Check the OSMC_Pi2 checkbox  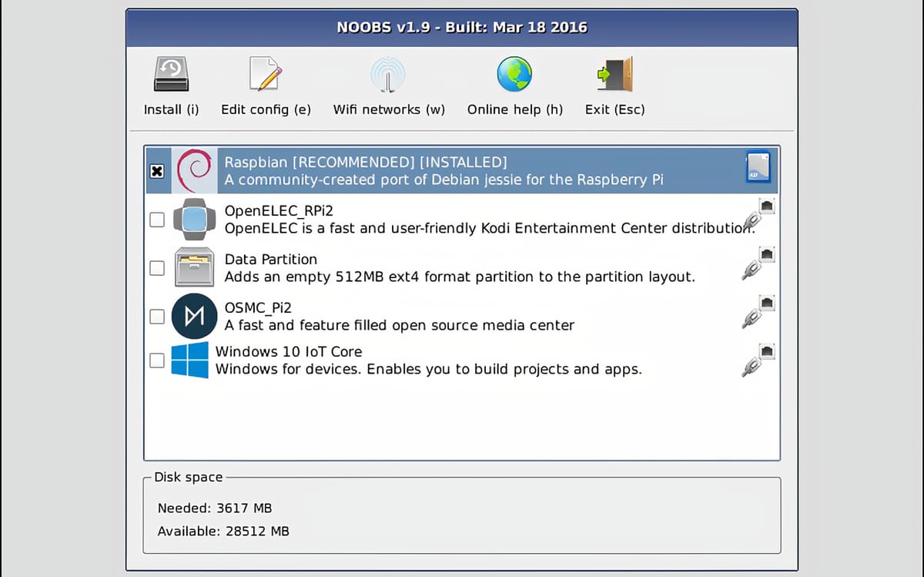156,317
